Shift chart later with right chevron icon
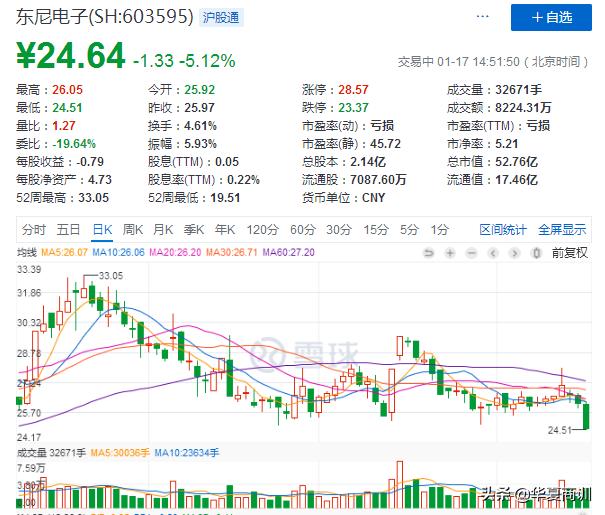The width and height of the screenshot is (605, 515). [x=514, y=253]
